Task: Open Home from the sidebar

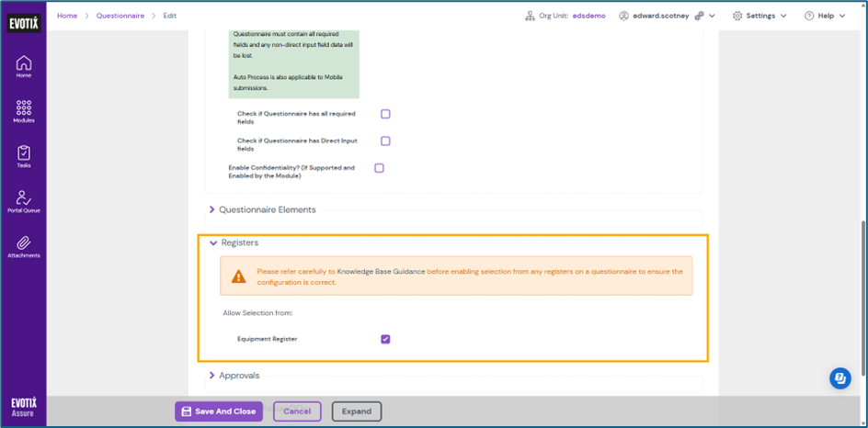Action: pos(23,66)
